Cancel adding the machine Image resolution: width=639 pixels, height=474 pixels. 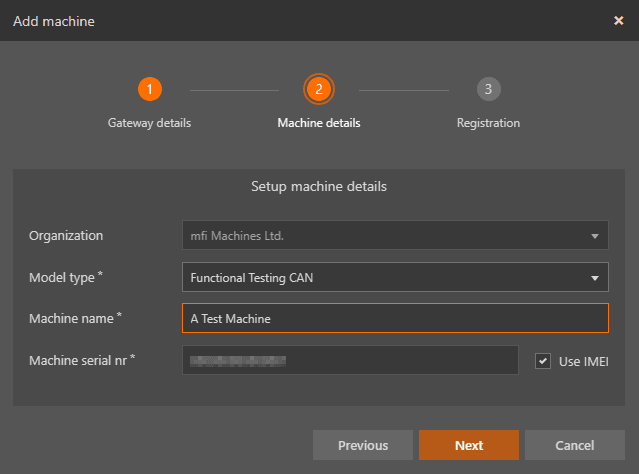(x=574, y=445)
